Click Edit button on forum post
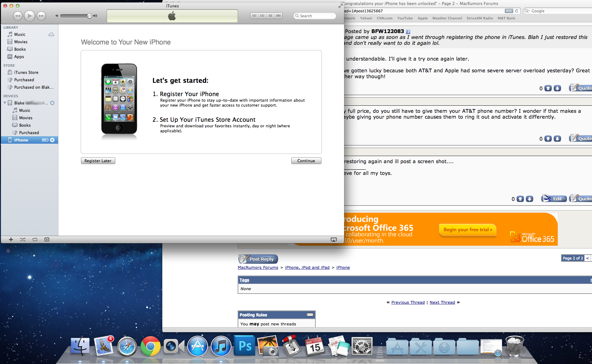592x364 pixels. coord(554,199)
